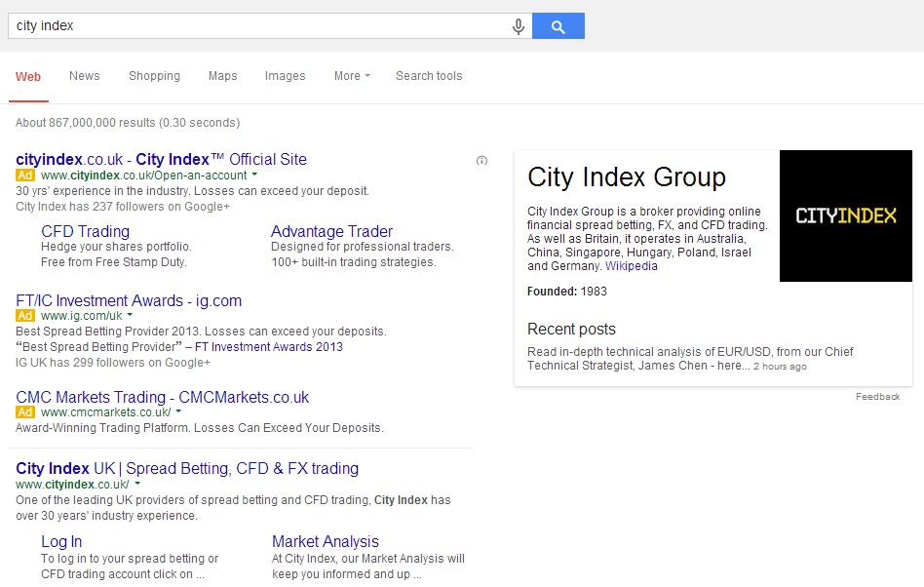Go to the Maps tab
Image resolution: width=924 pixels, height=587 pixels.
[x=223, y=76]
